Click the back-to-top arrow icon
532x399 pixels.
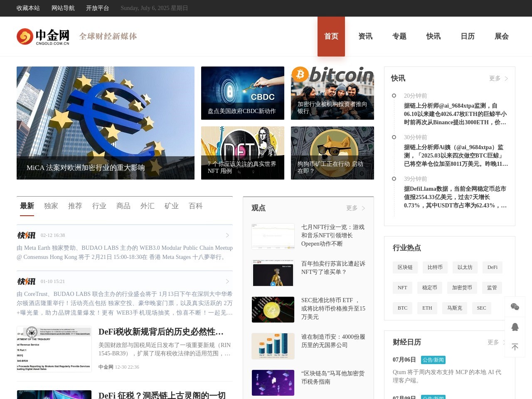(x=515, y=347)
